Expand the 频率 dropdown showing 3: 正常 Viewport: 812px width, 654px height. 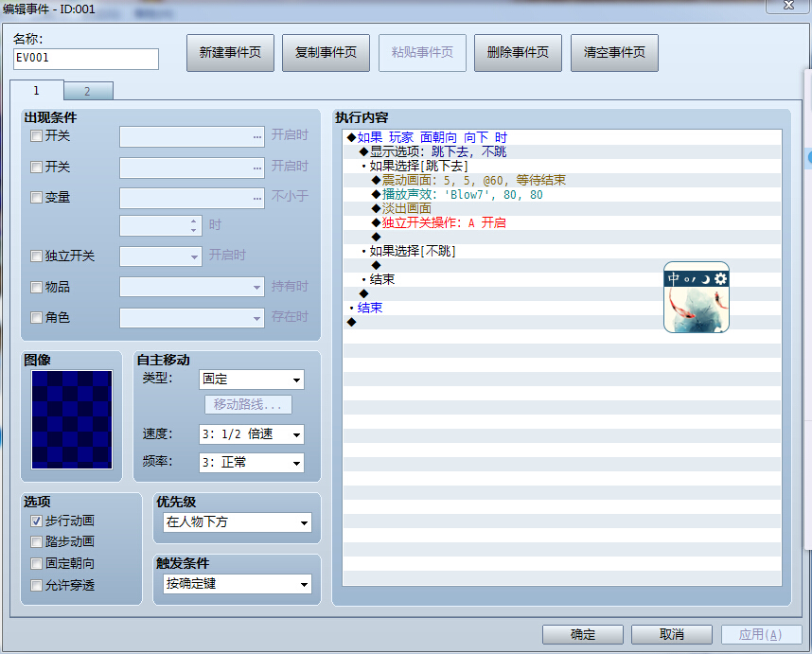click(x=252, y=463)
